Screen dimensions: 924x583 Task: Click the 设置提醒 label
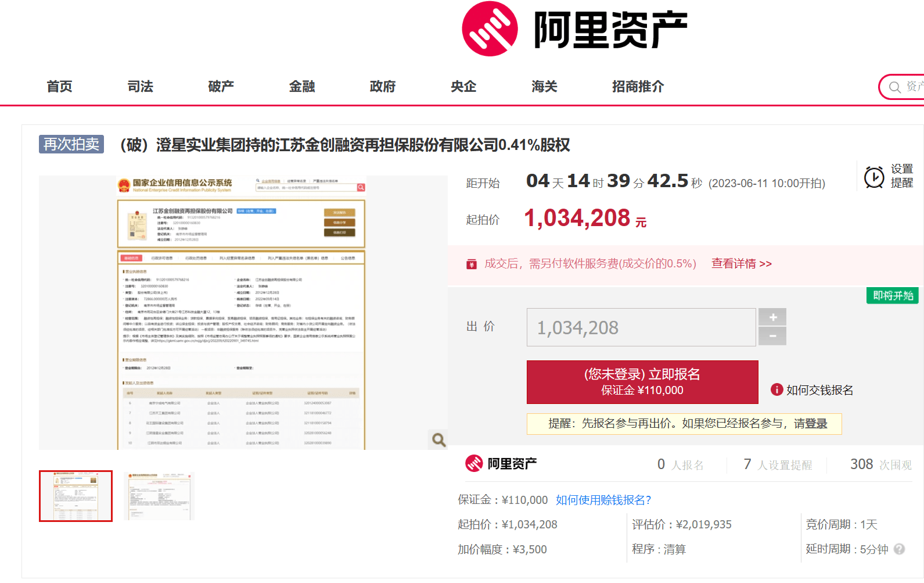click(902, 176)
